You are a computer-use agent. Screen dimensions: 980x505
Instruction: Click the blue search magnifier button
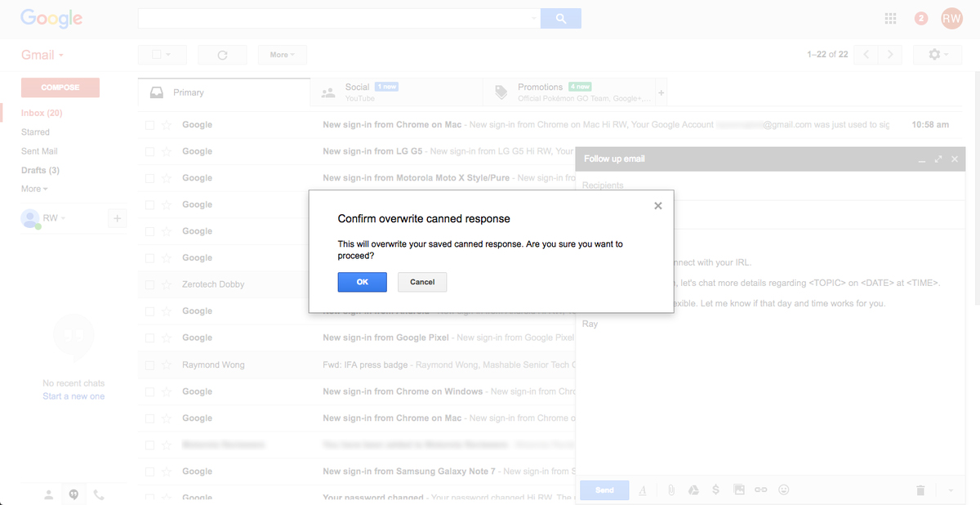pos(560,18)
